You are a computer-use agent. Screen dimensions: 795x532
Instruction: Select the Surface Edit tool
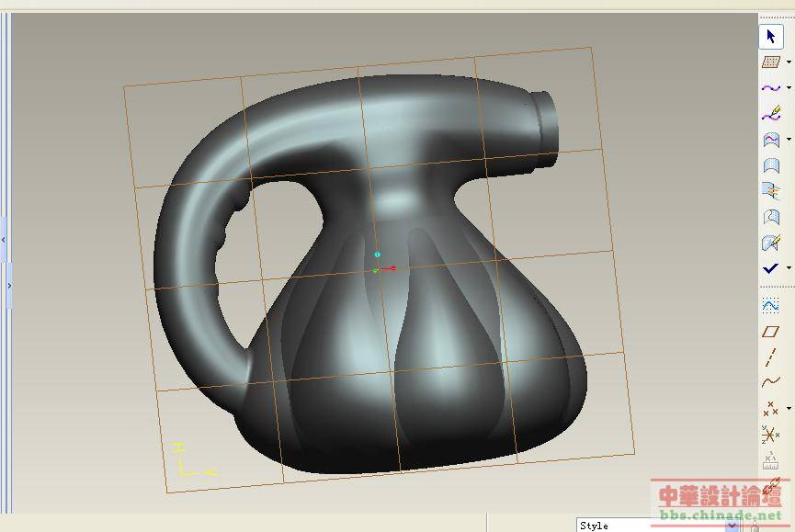pyautogui.click(x=770, y=243)
